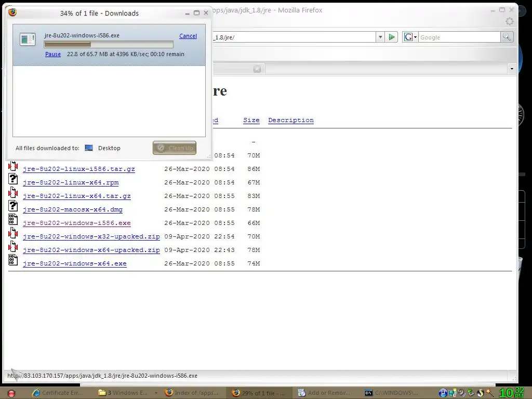Switch to Add or Remove Programs taskbar item
The image size is (532, 399).
tap(325, 393)
